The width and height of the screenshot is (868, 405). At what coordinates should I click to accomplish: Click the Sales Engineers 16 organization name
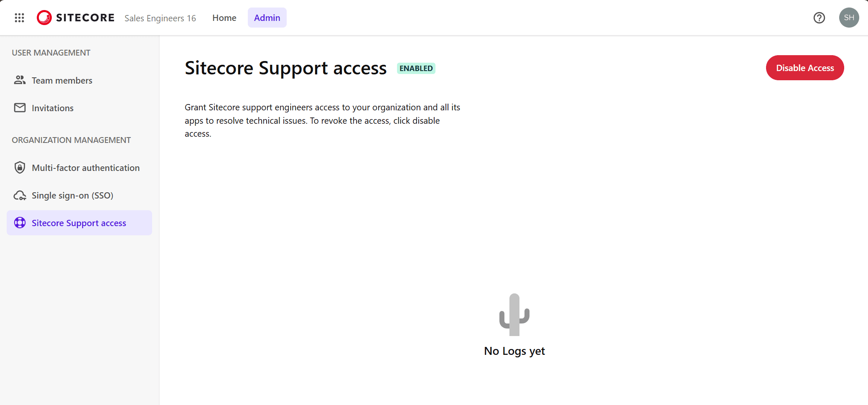pyautogui.click(x=160, y=18)
